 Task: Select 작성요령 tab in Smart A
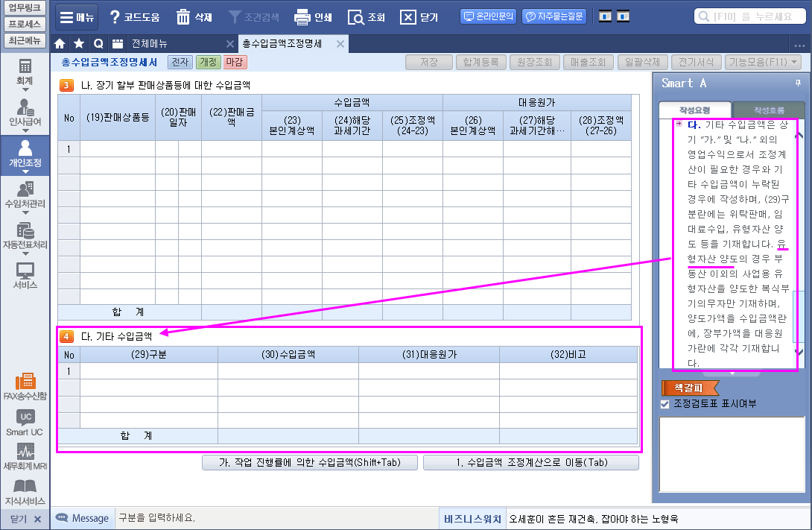694,110
